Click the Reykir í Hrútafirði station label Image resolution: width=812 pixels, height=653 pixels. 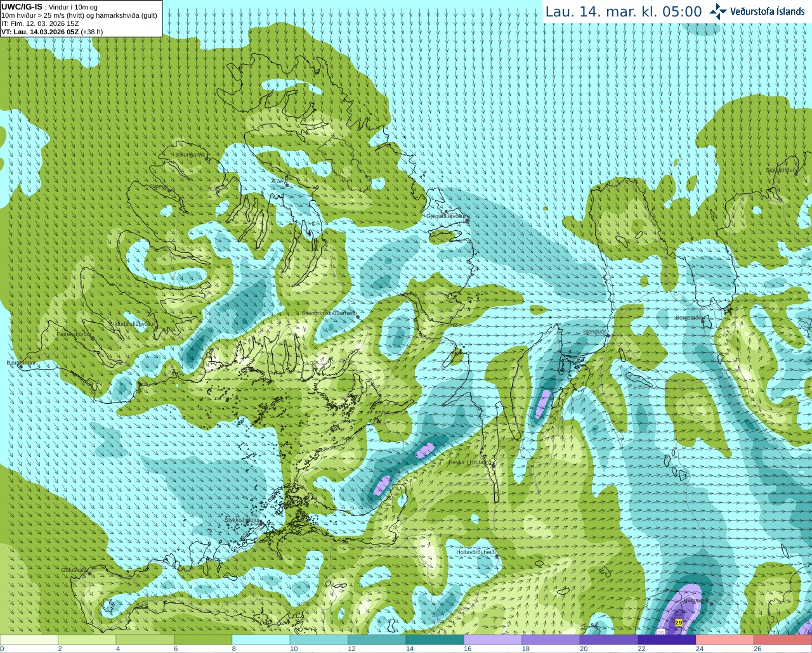[x=471, y=462]
